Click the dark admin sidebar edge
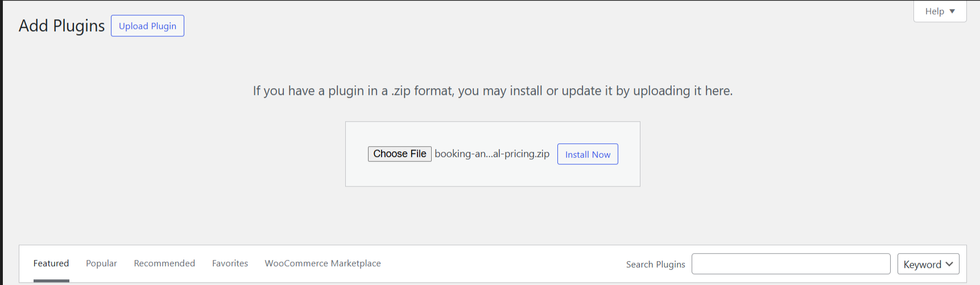Screen dimensions: 980x285 point(1,142)
